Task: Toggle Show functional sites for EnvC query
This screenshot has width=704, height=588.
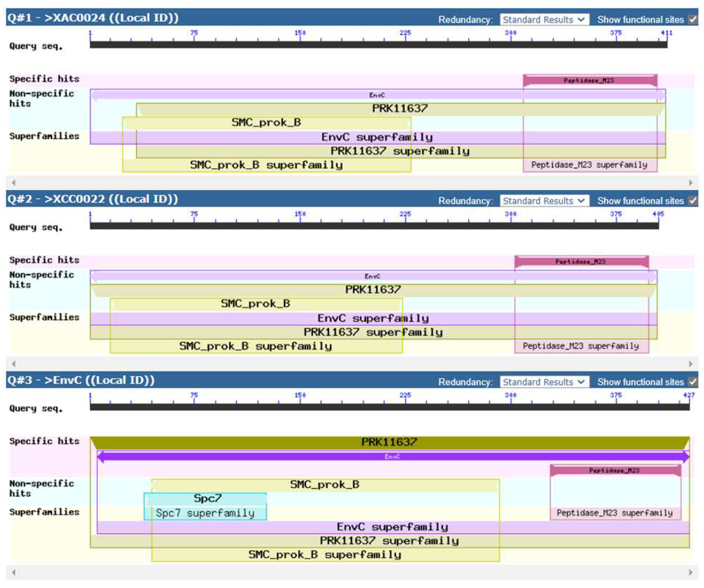Action: [x=693, y=382]
